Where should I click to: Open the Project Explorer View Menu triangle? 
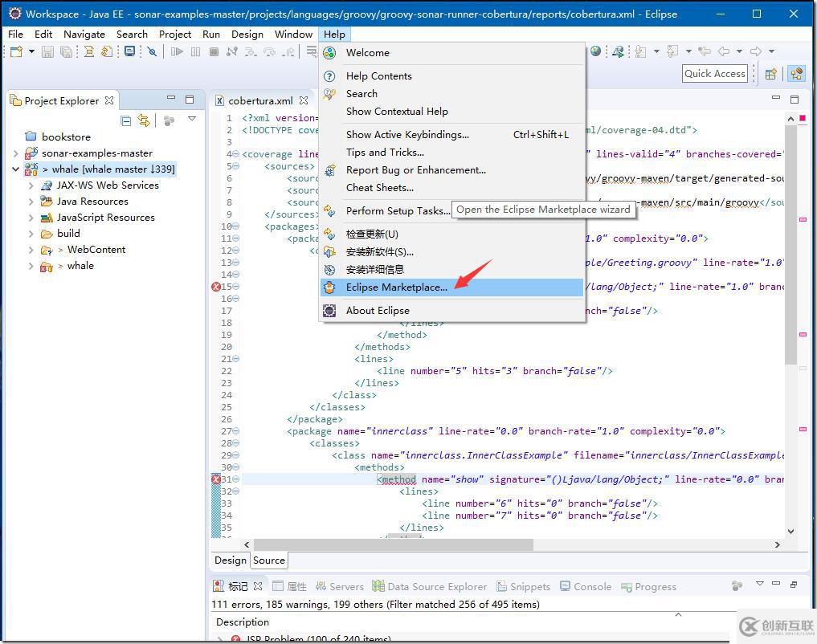pyautogui.click(x=192, y=119)
